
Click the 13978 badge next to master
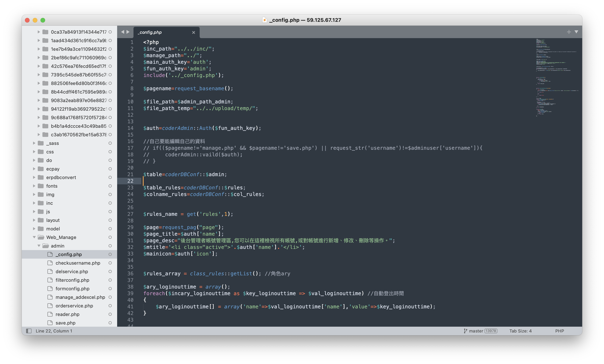(491, 331)
